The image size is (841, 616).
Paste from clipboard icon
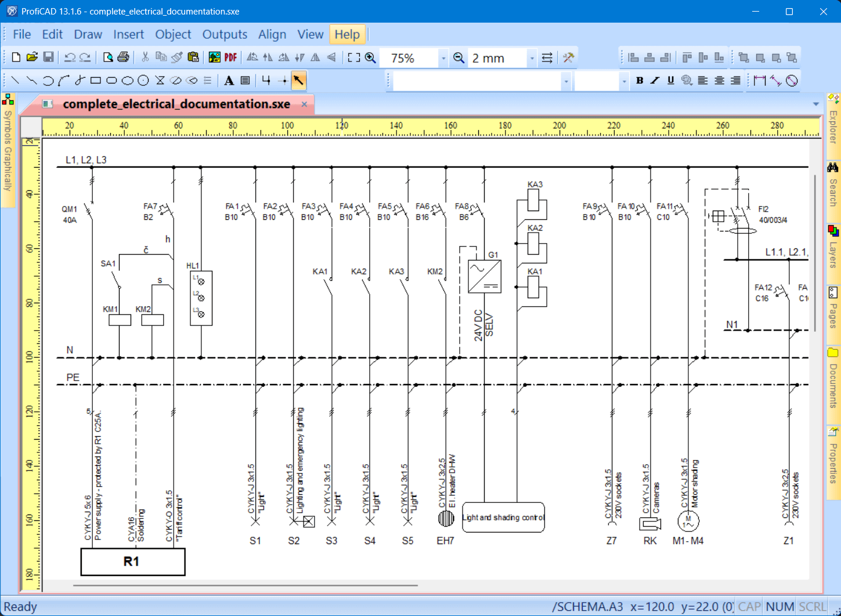(193, 57)
